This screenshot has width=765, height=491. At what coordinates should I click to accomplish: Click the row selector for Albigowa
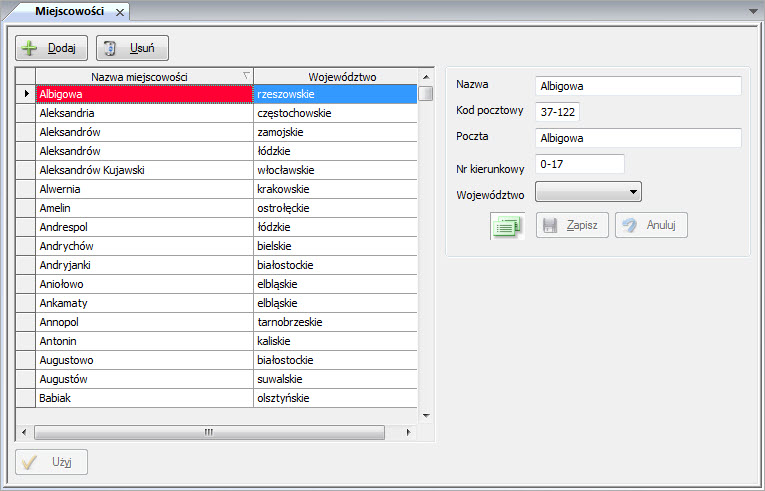tap(25, 94)
